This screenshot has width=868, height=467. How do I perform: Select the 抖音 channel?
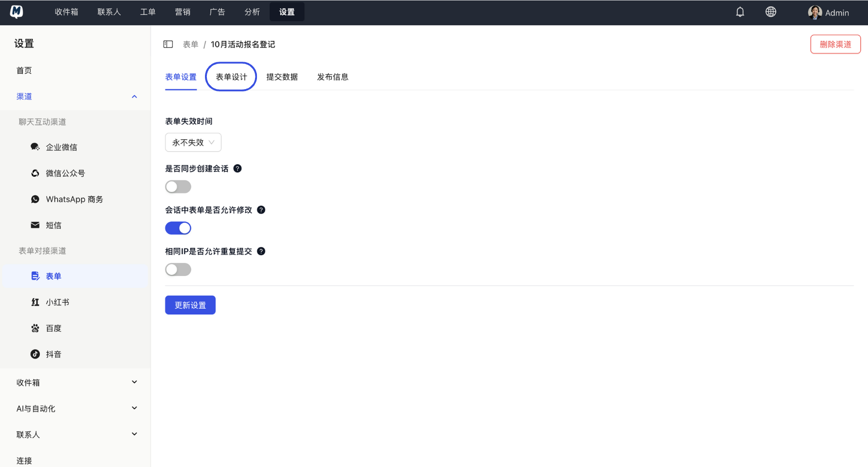coord(53,354)
